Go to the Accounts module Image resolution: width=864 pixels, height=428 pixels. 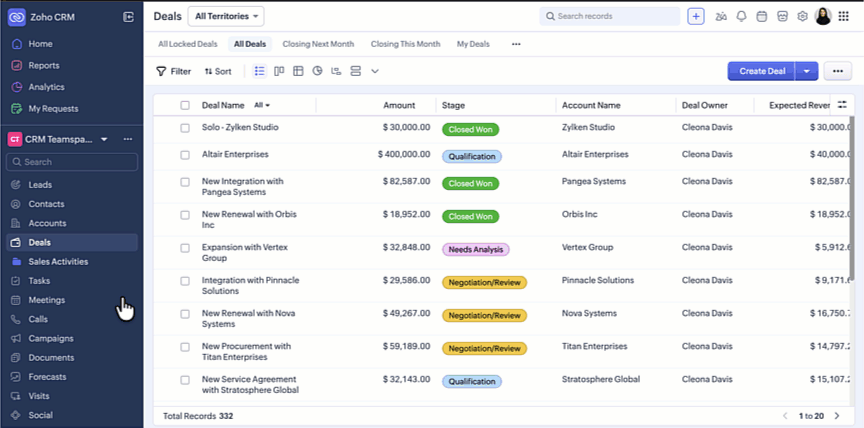tap(47, 223)
